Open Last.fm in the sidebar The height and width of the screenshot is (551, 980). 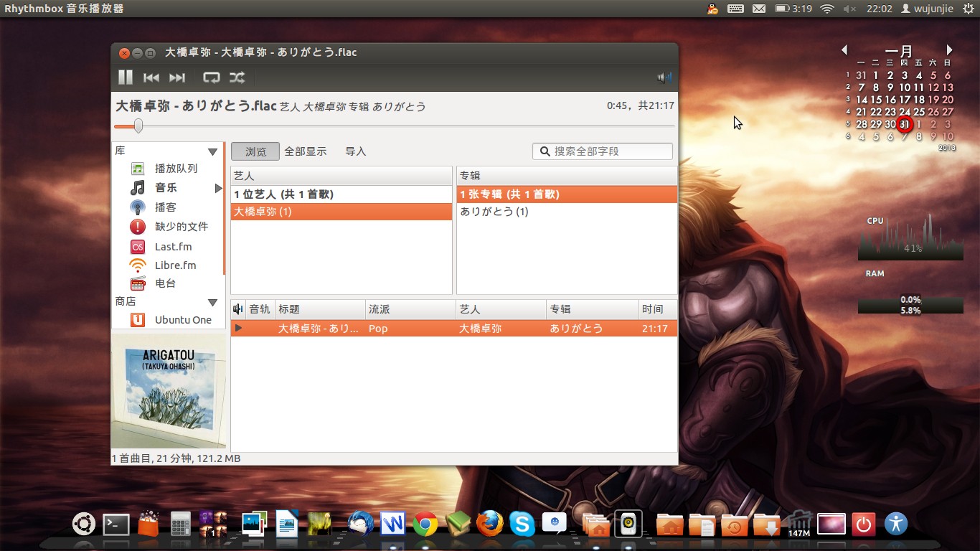tap(173, 247)
